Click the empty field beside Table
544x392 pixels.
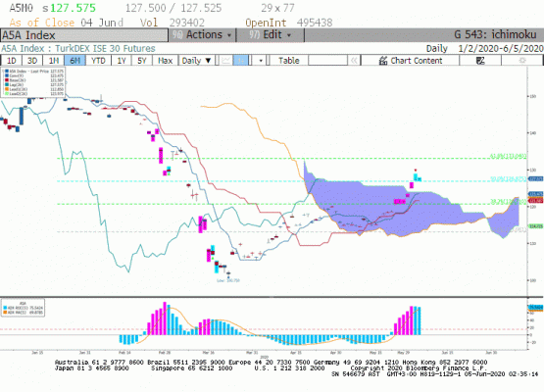click(327, 61)
